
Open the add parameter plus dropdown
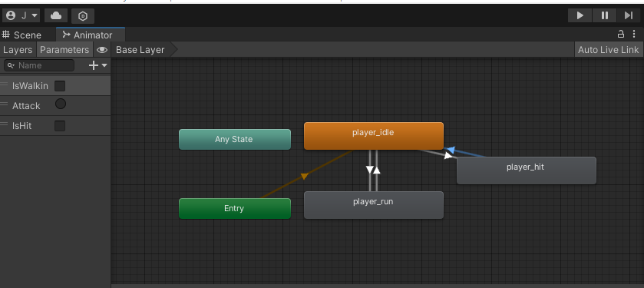97,65
